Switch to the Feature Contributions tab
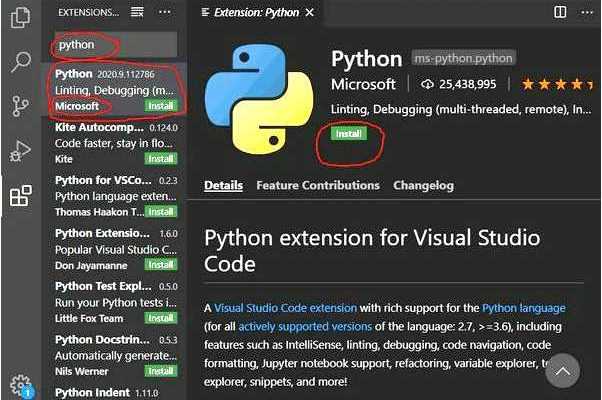602x400 pixels. [318, 185]
